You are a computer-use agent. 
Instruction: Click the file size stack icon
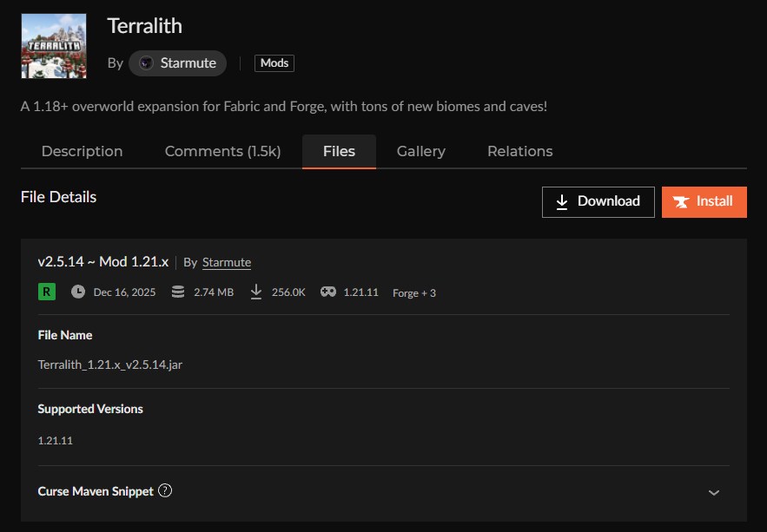coord(178,292)
